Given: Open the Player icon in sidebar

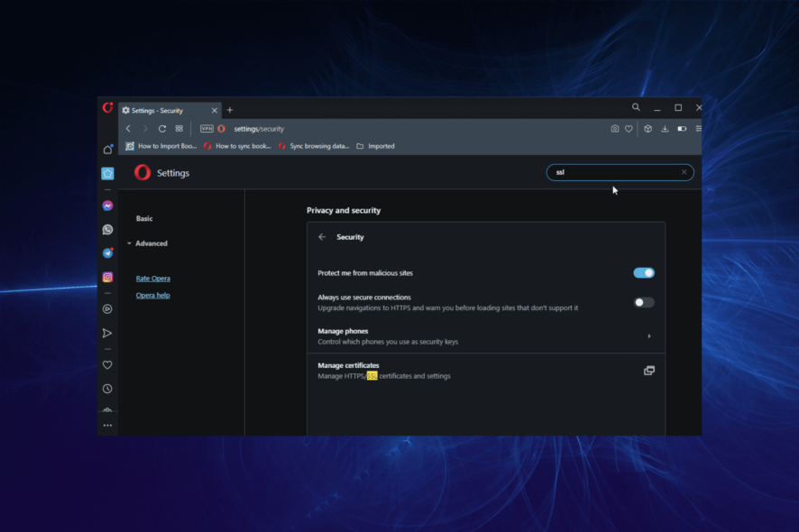Looking at the screenshot, I should click(x=107, y=308).
